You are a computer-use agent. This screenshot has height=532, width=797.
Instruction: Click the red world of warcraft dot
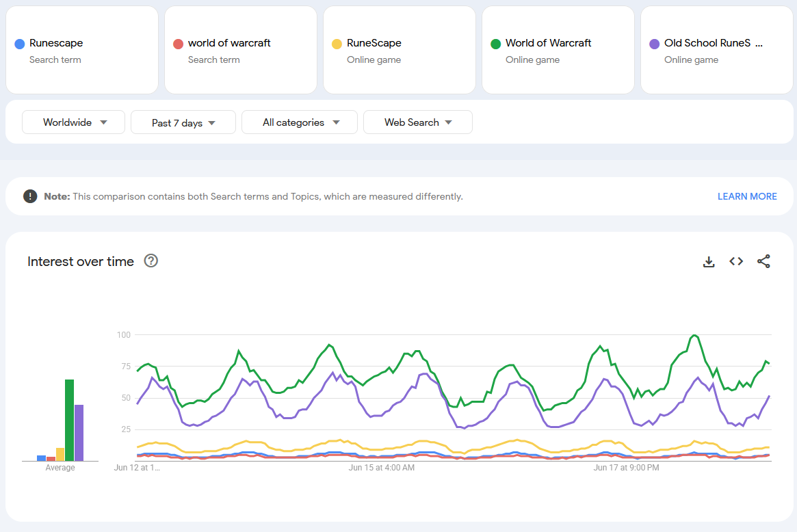pyautogui.click(x=178, y=44)
